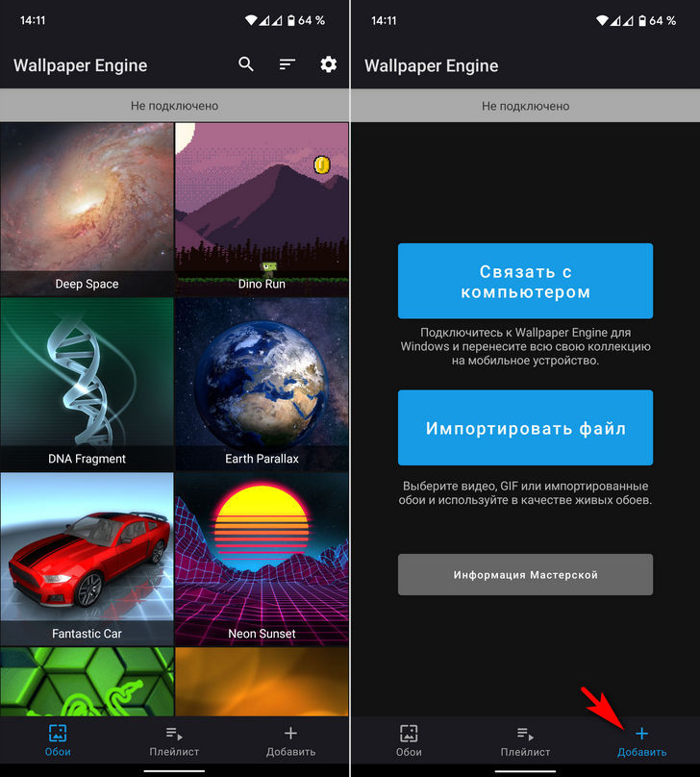
Task: Choose the Earth Parallax wallpaper
Action: 262,385
